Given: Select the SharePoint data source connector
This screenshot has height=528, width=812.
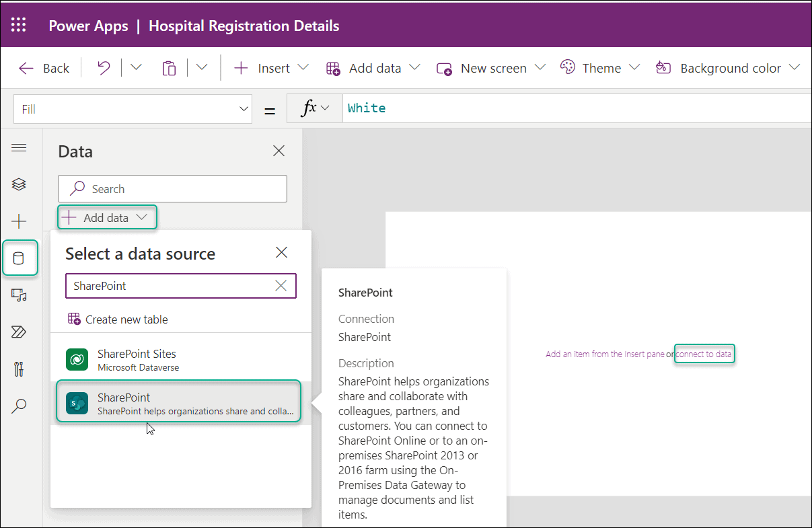Looking at the screenshot, I should pos(178,402).
